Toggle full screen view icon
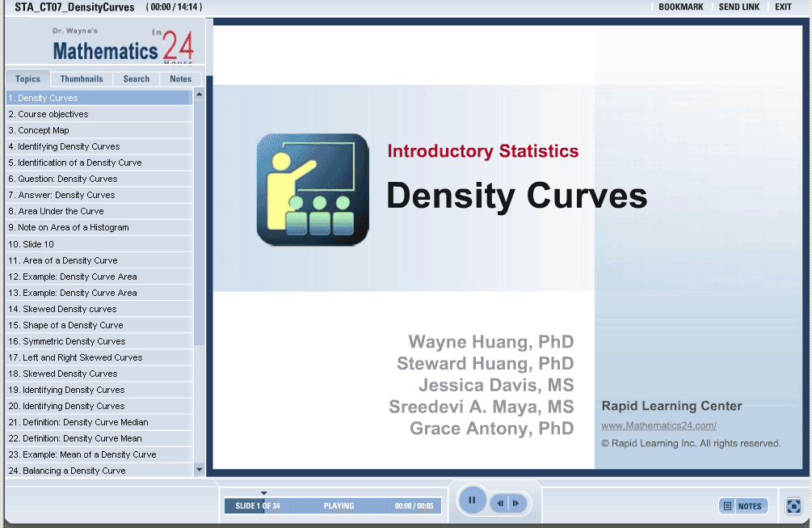Screen dimensions: 812x528 tap(793, 505)
